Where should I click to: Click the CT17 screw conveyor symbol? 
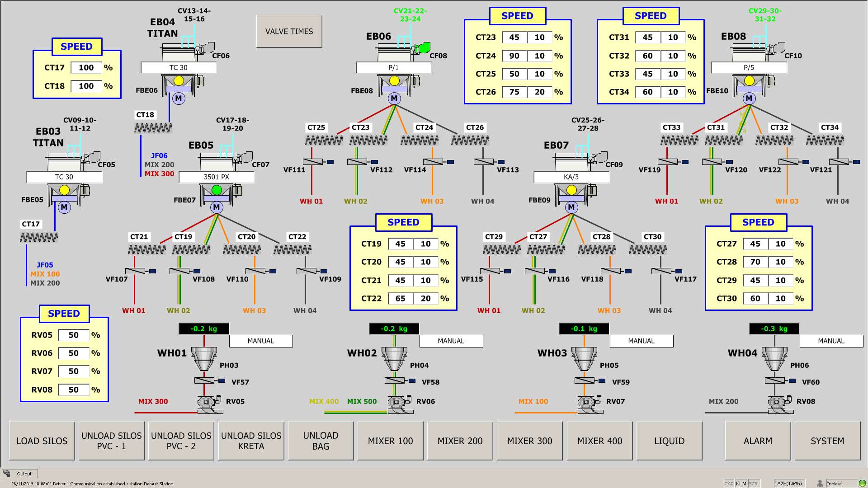click(x=39, y=237)
